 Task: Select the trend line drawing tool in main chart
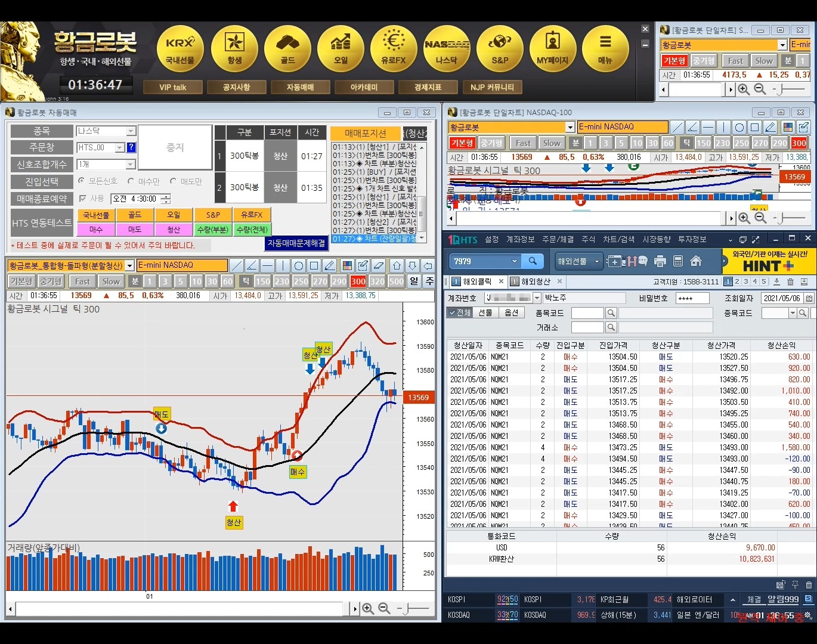(x=237, y=265)
